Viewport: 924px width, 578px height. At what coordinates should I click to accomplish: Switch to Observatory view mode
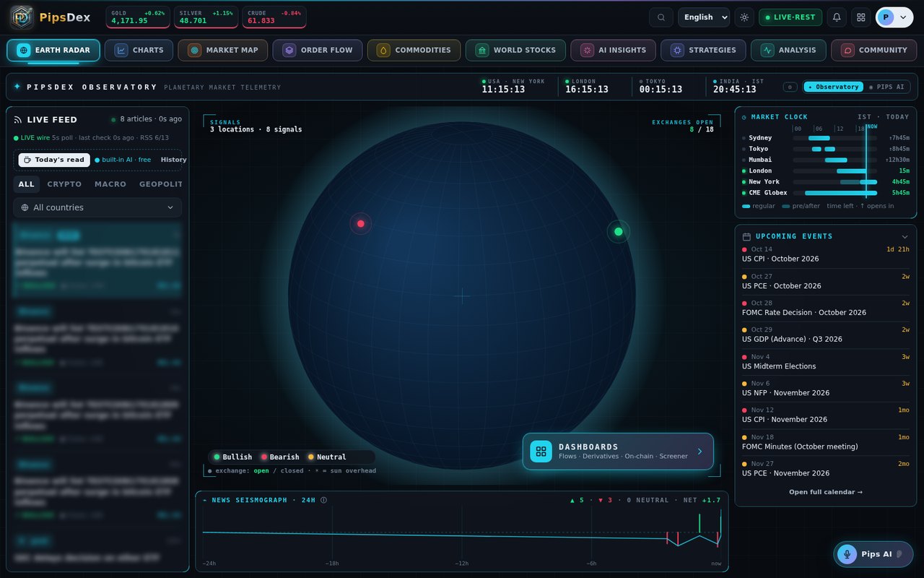point(833,87)
